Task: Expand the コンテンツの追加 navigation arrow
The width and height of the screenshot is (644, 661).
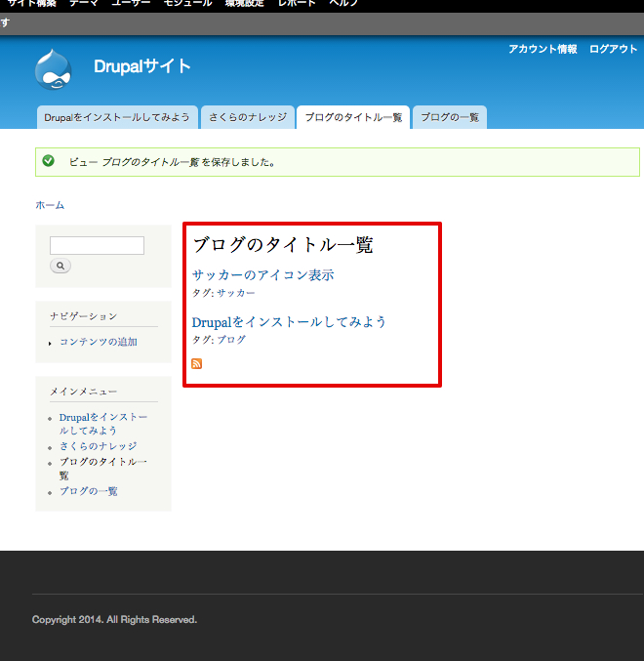Action: 50,344
